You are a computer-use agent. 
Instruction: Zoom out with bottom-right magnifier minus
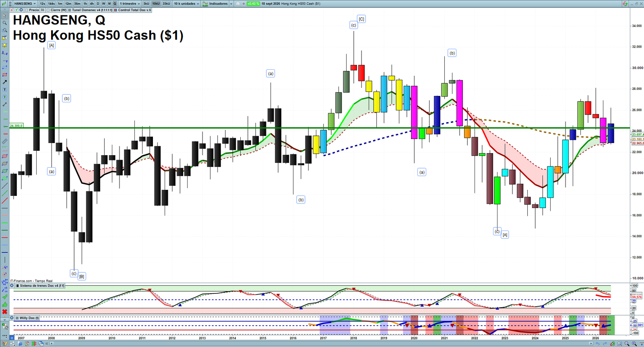(x=627, y=344)
